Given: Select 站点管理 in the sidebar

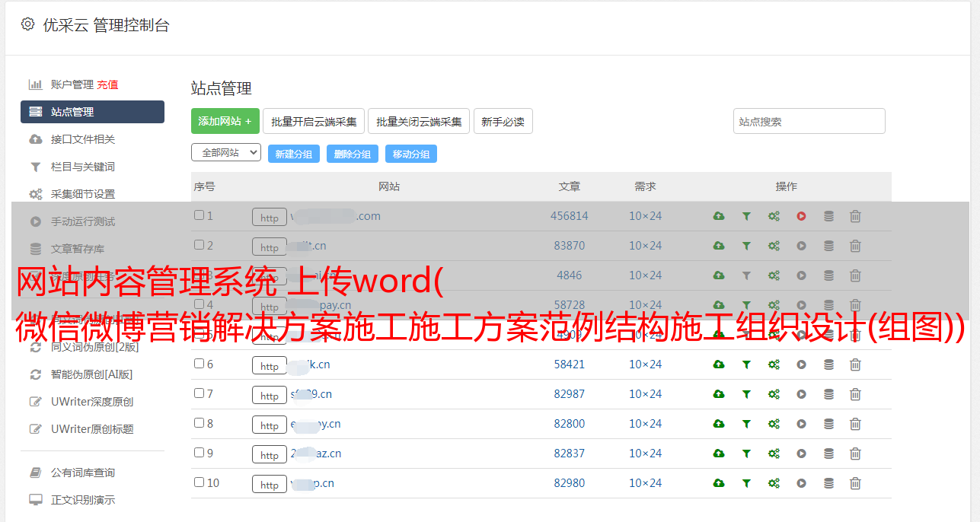Looking at the screenshot, I should click(x=92, y=112).
